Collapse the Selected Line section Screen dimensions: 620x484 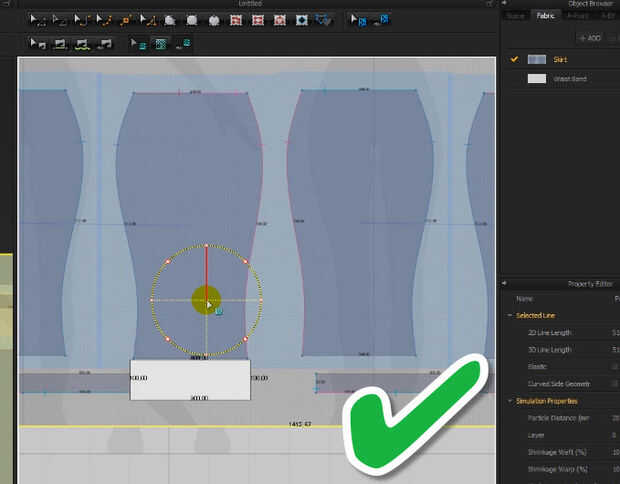509,315
